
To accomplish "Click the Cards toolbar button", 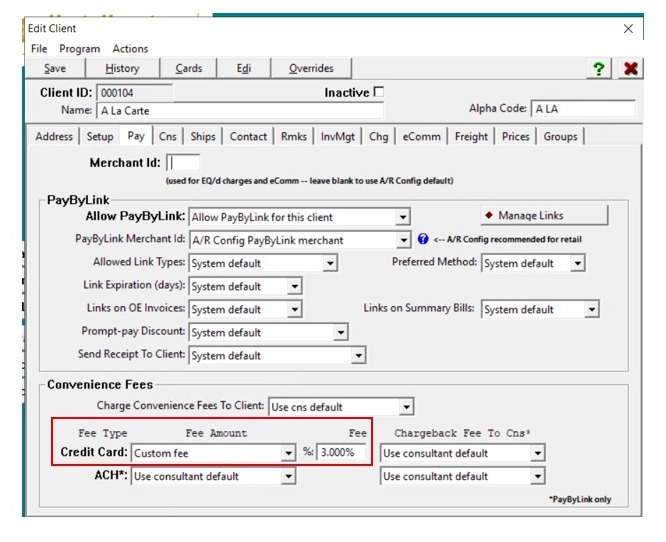I will [x=189, y=68].
